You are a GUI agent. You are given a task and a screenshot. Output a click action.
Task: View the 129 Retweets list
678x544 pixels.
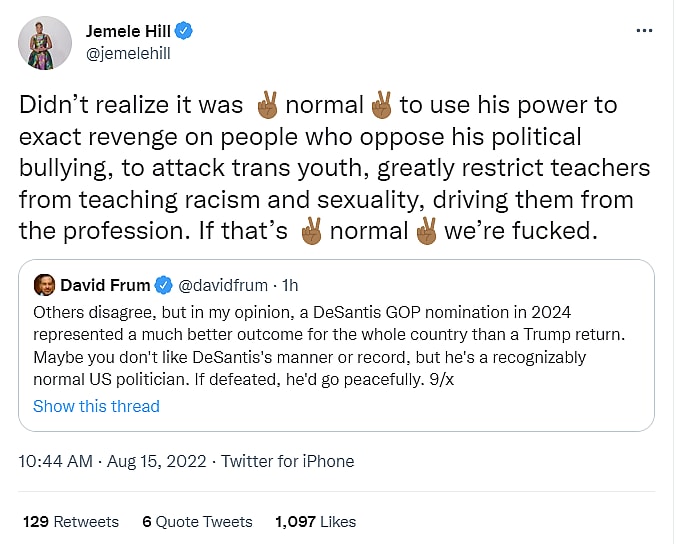pyautogui.click(x=70, y=521)
